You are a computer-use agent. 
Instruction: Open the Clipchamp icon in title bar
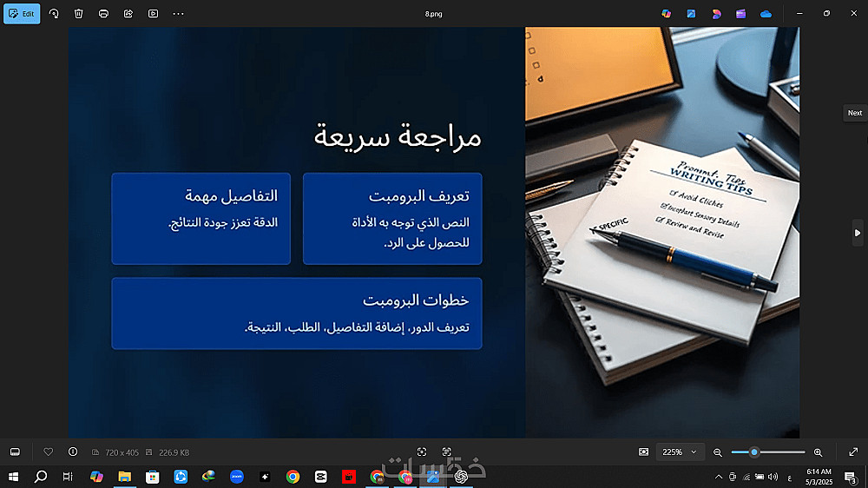click(740, 14)
